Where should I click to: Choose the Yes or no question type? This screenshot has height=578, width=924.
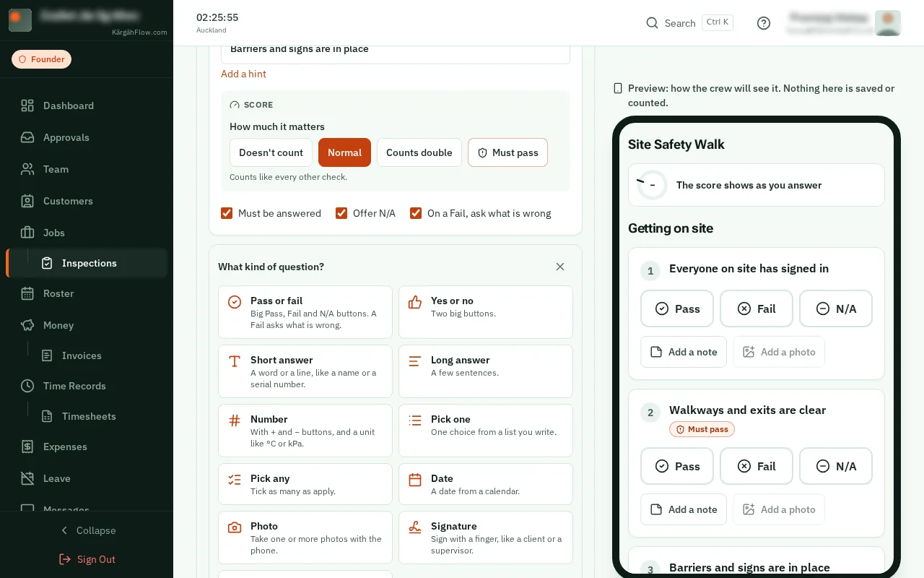pyautogui.click(x=486, y=312)
